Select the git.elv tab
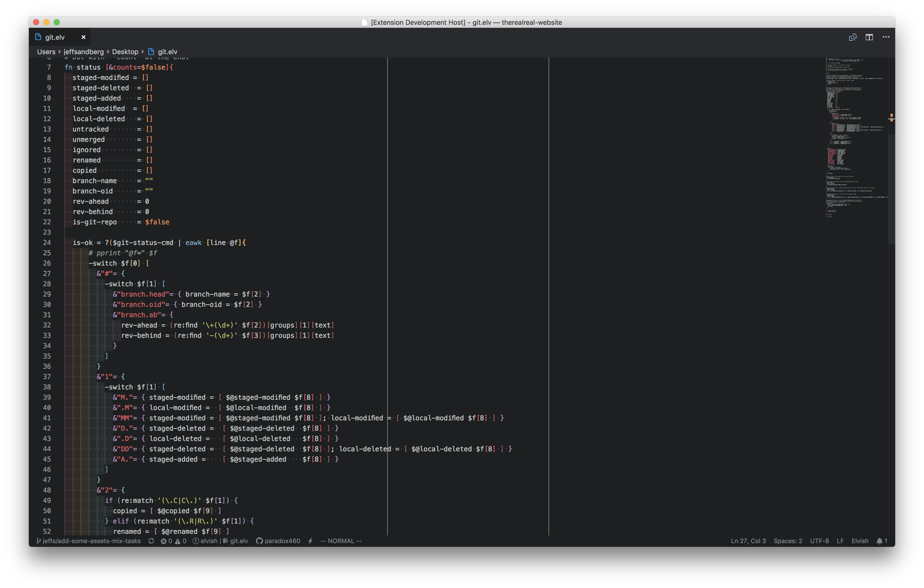Viewport: 924px width, 588px height. (55, 37)
